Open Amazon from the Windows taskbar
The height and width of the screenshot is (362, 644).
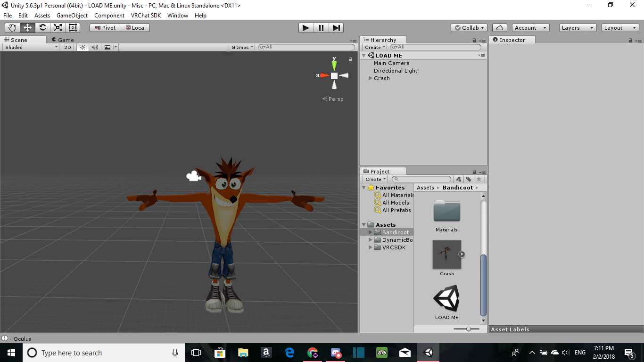point(266,353)
